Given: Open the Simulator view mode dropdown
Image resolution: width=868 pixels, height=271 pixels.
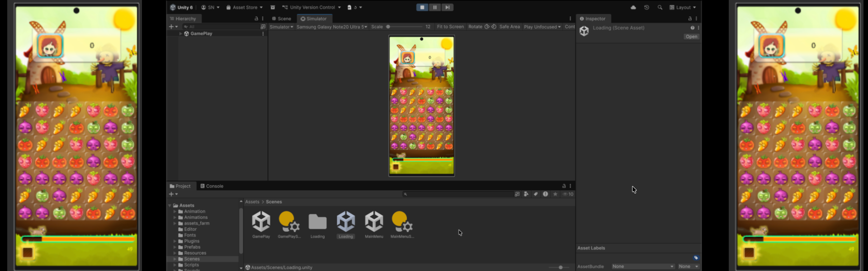Looking at the screenshot, I should pyautogui.click(x=281, y=27).
